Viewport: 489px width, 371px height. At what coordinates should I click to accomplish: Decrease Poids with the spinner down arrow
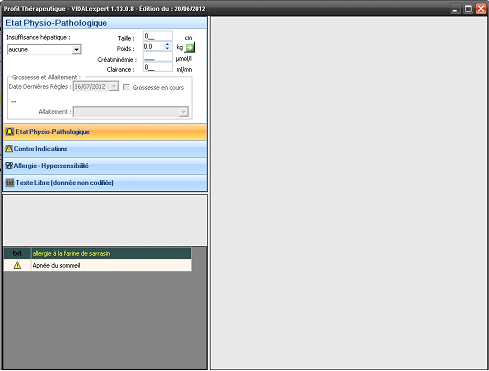167,49
